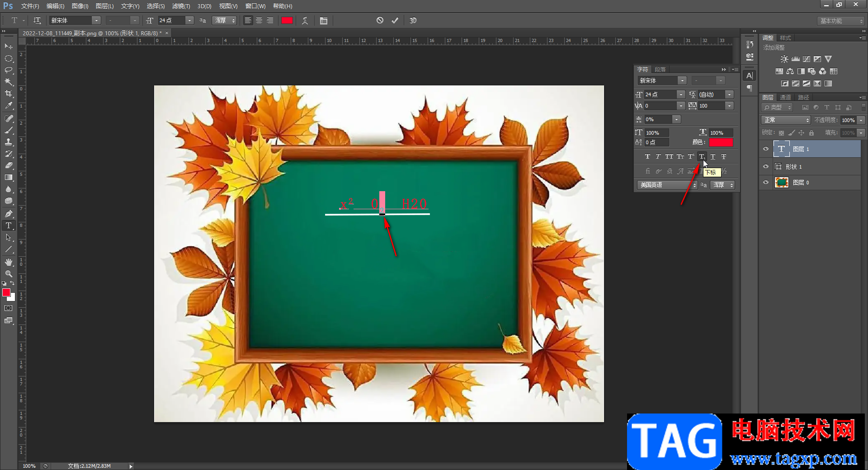This screenshot has height=470, width=868.
Task: Open the 滤镜 menu
Action: click(x=181, y=6)
